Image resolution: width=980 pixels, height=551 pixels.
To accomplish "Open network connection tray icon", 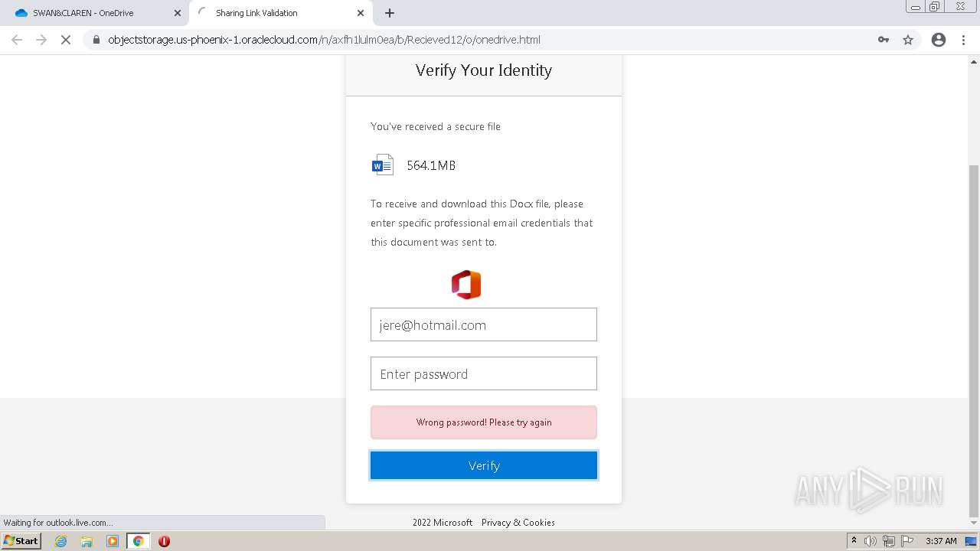I will pos(889,541).
